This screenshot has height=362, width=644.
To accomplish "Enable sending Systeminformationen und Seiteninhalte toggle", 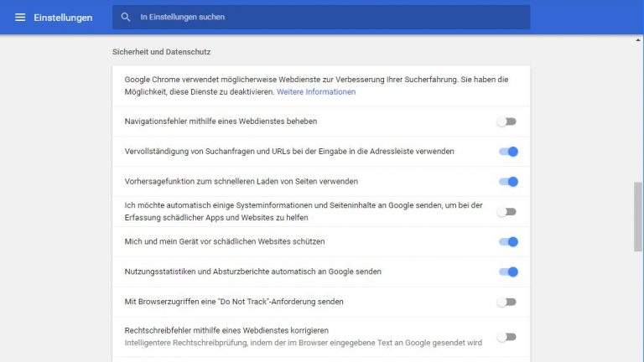I will point(506,212).
